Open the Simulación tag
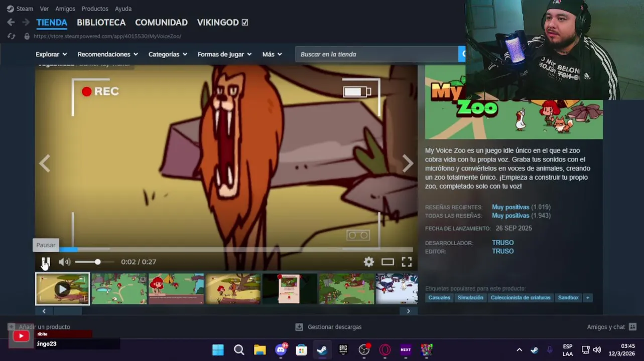644x361 pixels. [x=470, y=298]
